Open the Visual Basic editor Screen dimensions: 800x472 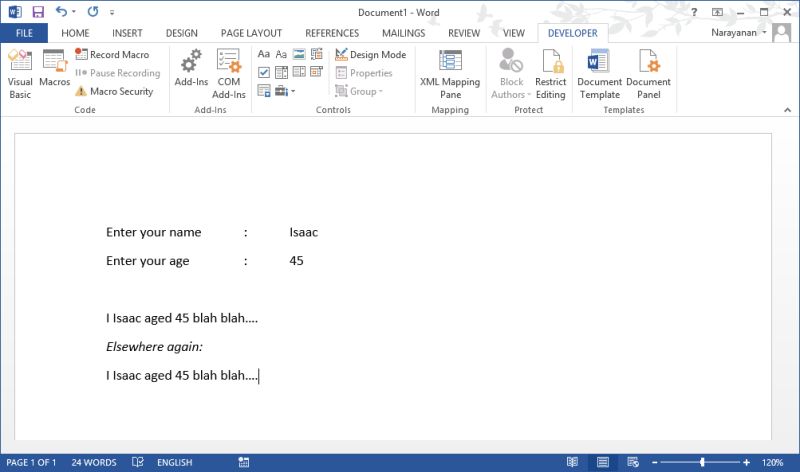click(20, 74)
